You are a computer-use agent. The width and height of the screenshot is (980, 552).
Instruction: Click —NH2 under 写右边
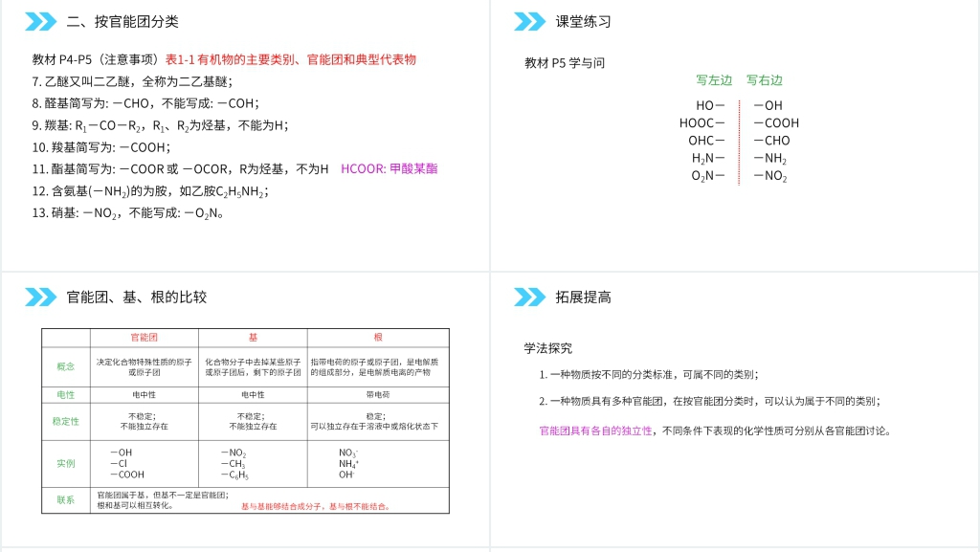pyautogui.click(x=770, y=159)
